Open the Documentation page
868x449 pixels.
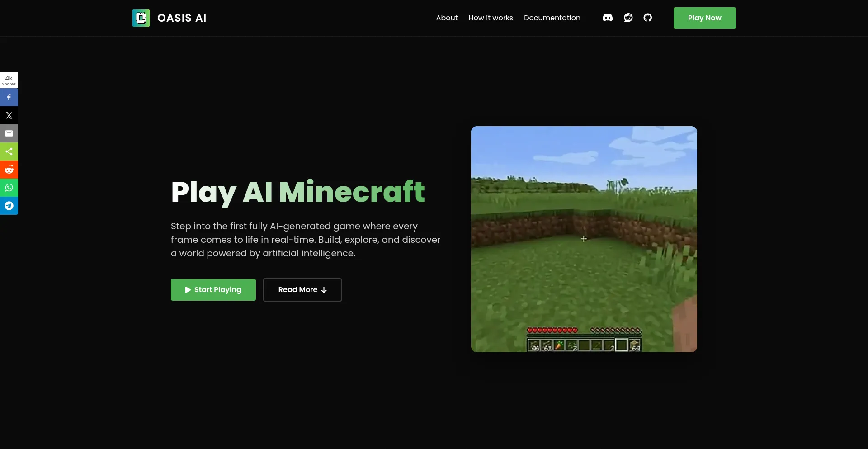[552, 18]
